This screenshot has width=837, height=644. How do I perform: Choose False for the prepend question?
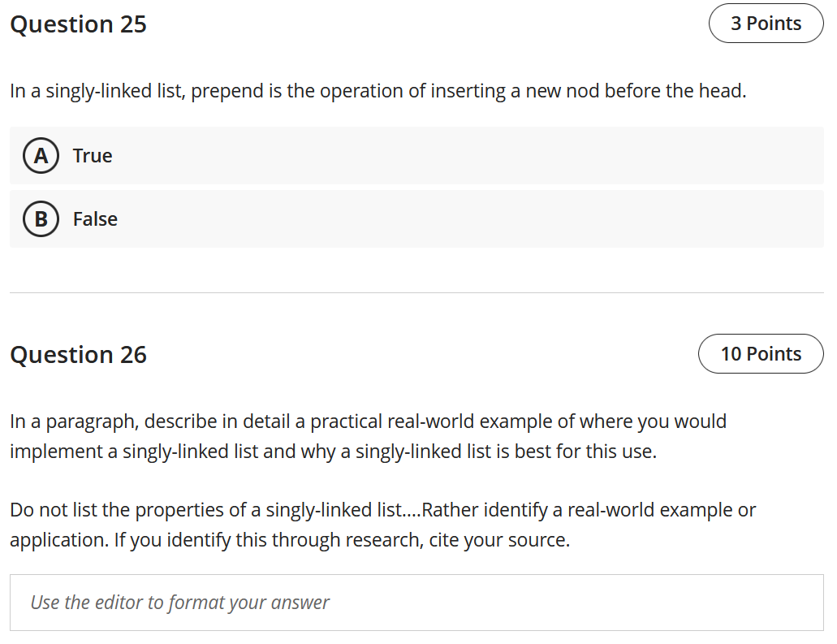96,218
